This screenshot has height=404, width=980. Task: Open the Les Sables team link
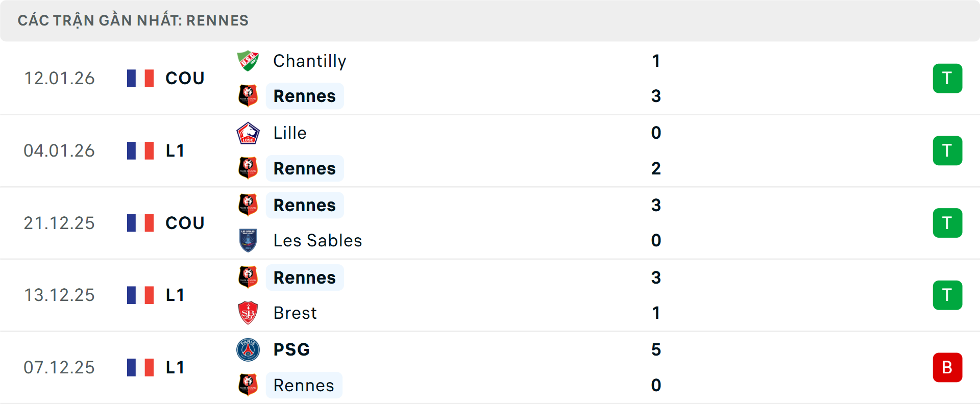pos(317,240)
